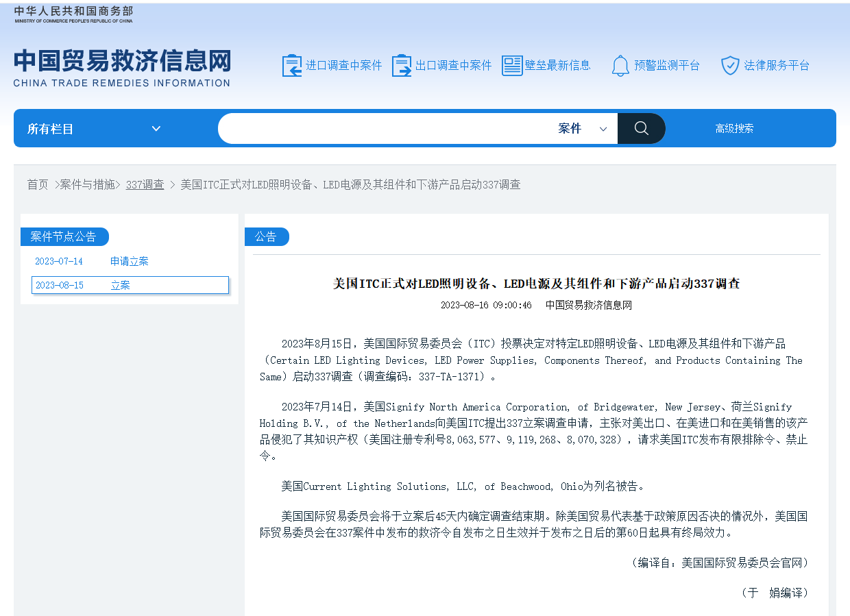Viewport: 850px width, 616px height.
Task: Go to 首页 in breadcrumb
Action: pyautogui.click(x=38, y=185)
